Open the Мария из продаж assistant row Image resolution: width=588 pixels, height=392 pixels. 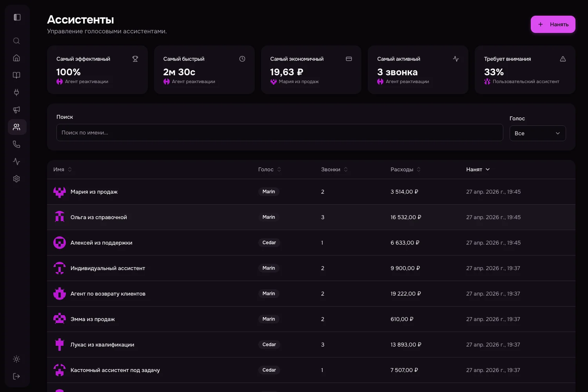[x=94, y=192]
